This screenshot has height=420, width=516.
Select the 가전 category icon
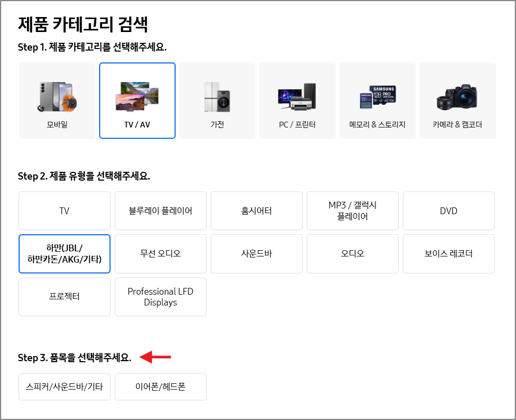click(217, 100)
